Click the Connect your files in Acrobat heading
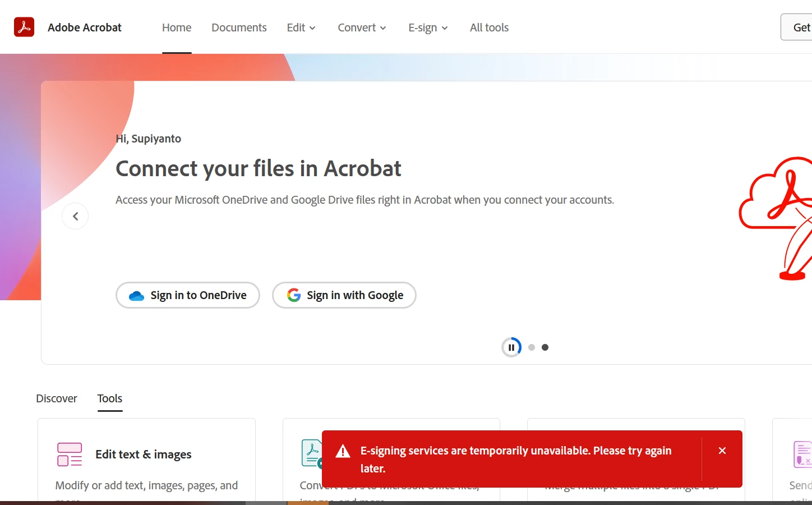 (x=259, y=168)
